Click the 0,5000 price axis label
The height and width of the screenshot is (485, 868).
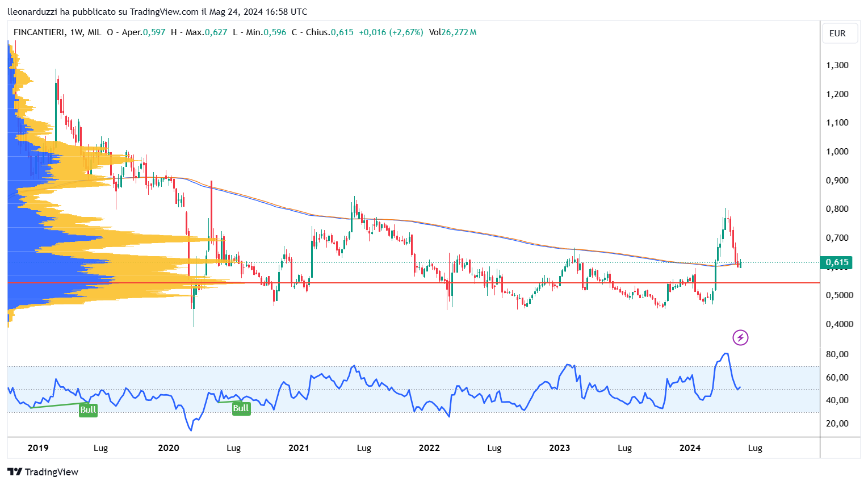(840, 295)
